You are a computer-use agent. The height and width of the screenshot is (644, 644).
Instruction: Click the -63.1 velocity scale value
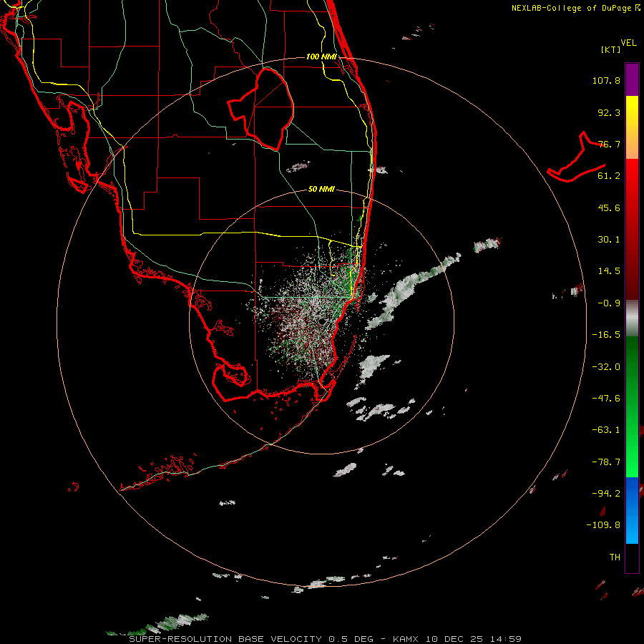[x=606, y=430]
